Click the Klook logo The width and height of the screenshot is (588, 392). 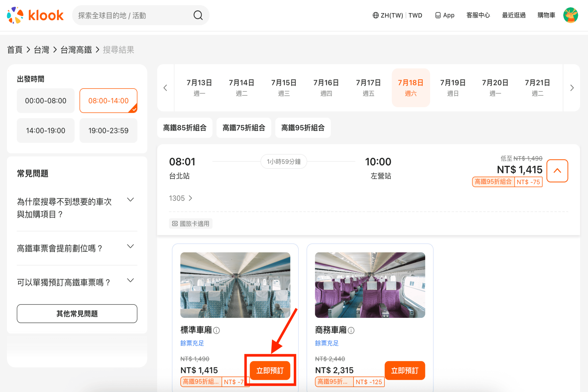click(x=35, y=15)
